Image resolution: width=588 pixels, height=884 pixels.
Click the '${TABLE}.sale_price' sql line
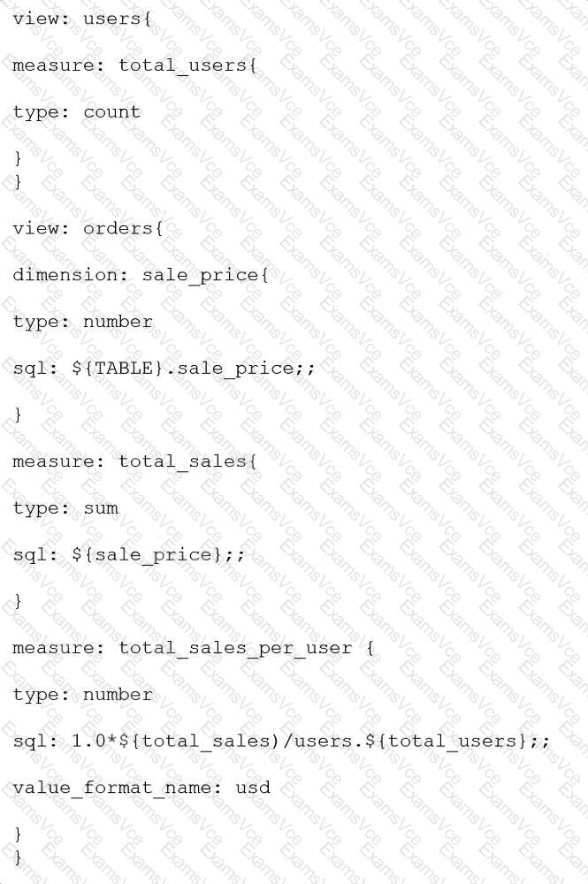point(164,369)
